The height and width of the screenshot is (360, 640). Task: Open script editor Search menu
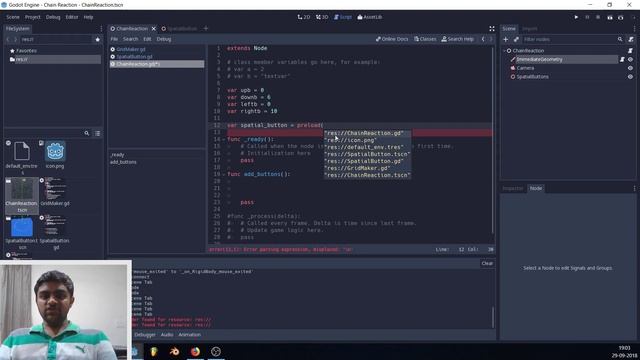tap(131, 39)
